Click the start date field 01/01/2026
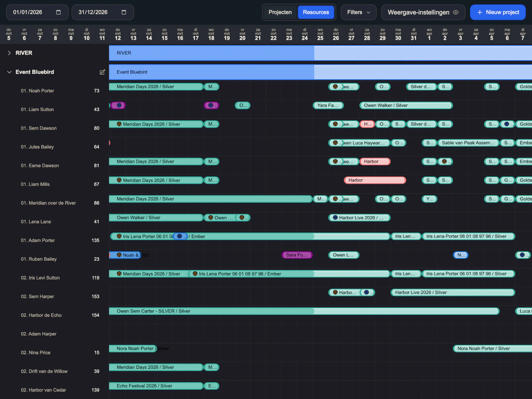 (x=28, y=12)
